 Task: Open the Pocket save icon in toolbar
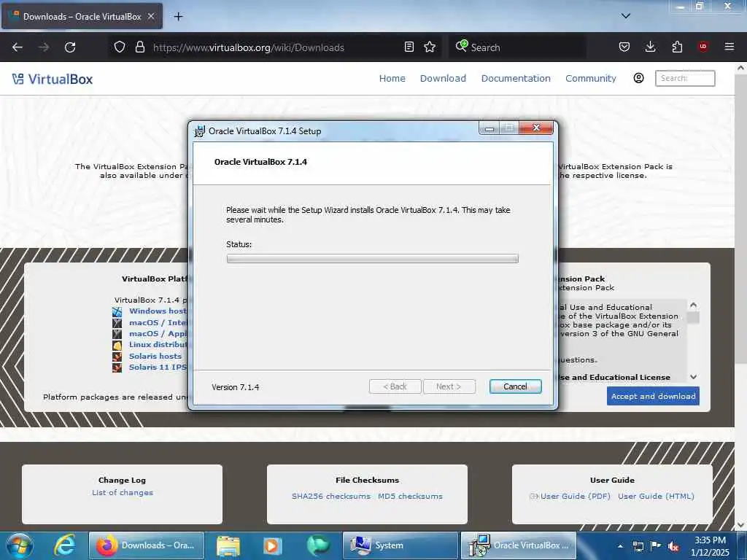tap(624, 47)
